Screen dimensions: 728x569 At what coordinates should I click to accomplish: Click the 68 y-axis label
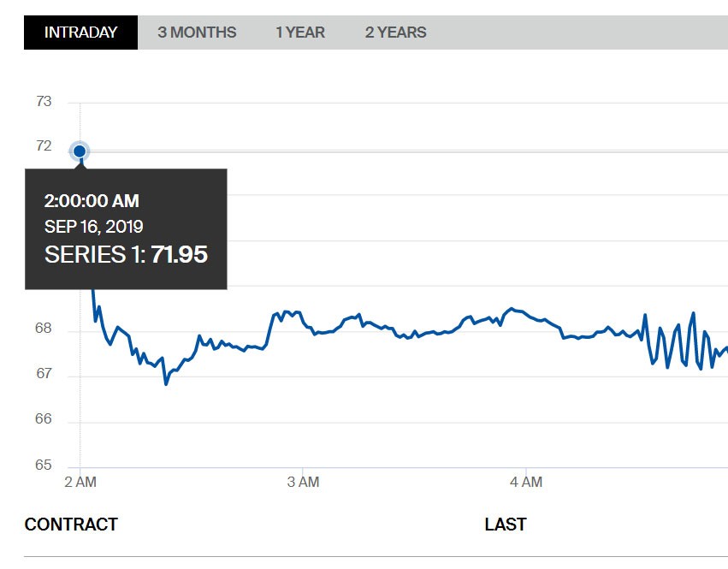tap(44, 329)
